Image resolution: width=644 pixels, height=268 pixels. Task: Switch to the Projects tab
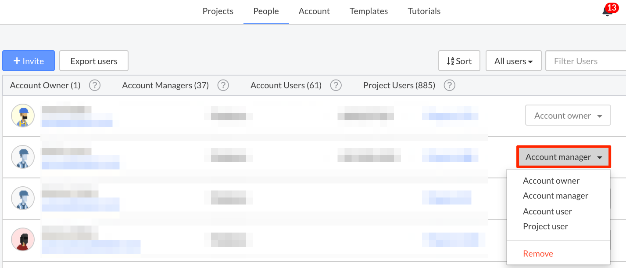click(x=218, y=11)
